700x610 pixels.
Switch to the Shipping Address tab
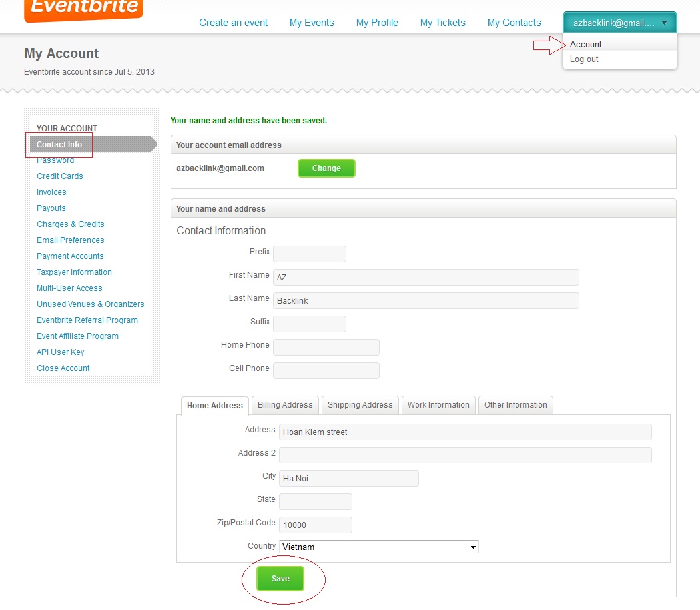tap(360, 405)
